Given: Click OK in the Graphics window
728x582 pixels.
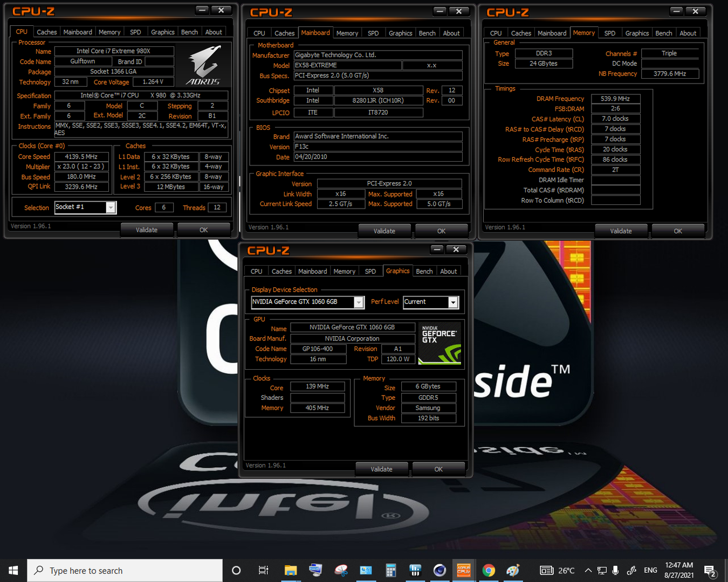Looking at the screenshot, I should pyautogui.click(x=438, y=469).
